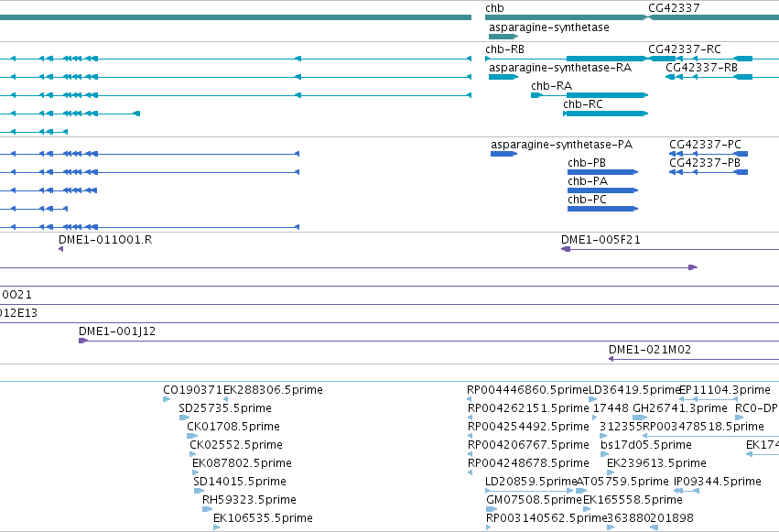
Task: Click the asparagine-synthetase-PA protein label
Action: [x=561, y=145]
